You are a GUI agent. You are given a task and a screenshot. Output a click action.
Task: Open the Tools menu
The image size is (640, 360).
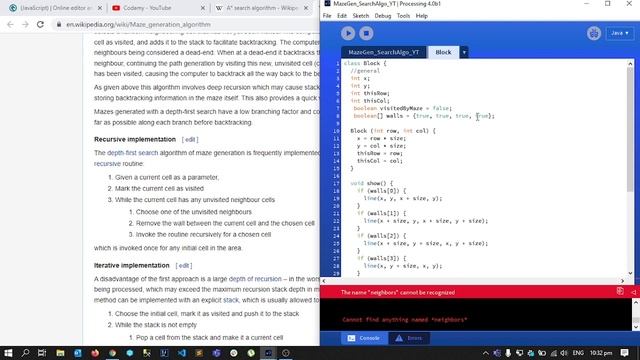click(x=403, y=16)
